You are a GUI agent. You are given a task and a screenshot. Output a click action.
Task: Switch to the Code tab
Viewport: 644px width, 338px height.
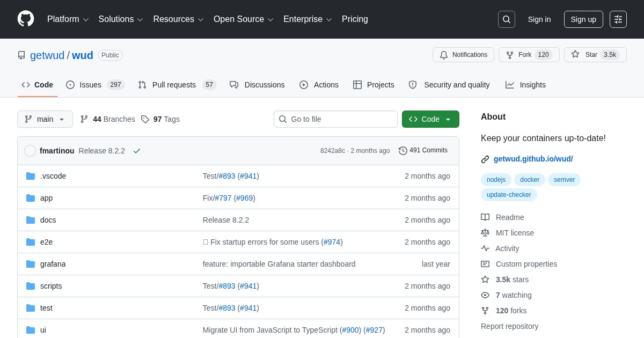tap(38, 85)
